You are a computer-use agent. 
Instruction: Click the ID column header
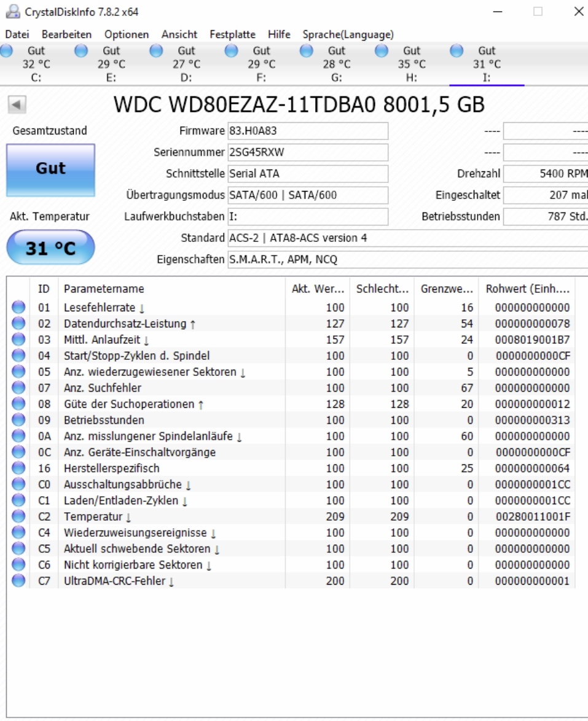pos(44,289)
